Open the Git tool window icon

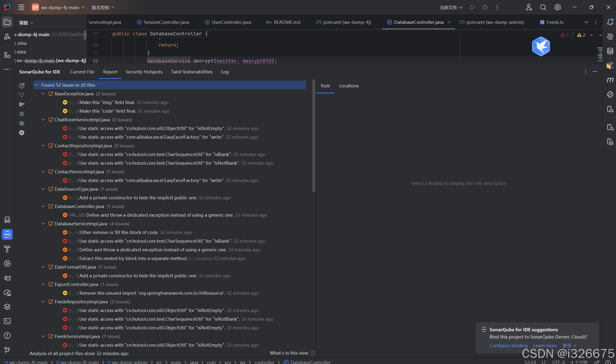[7, 350]
